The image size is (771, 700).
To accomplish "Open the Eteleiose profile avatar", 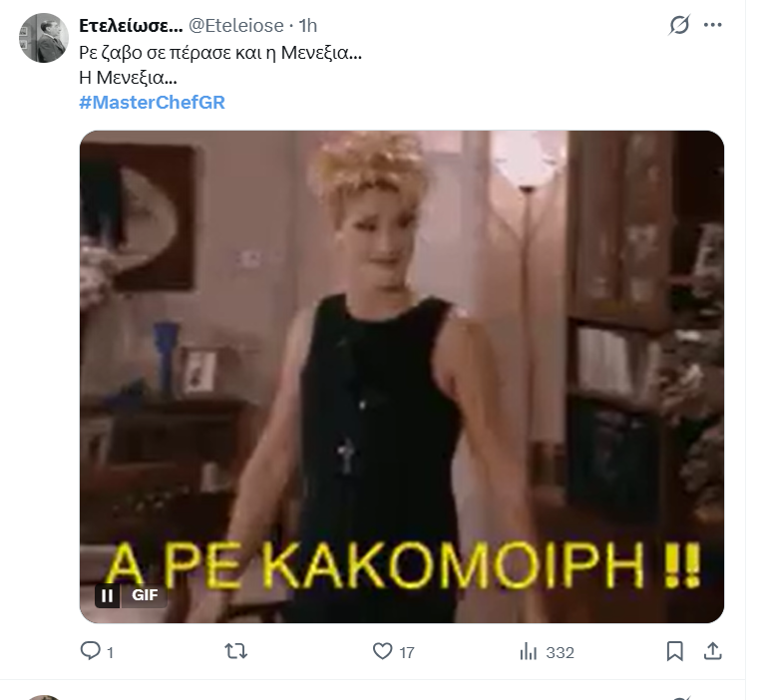I will 44,38.
